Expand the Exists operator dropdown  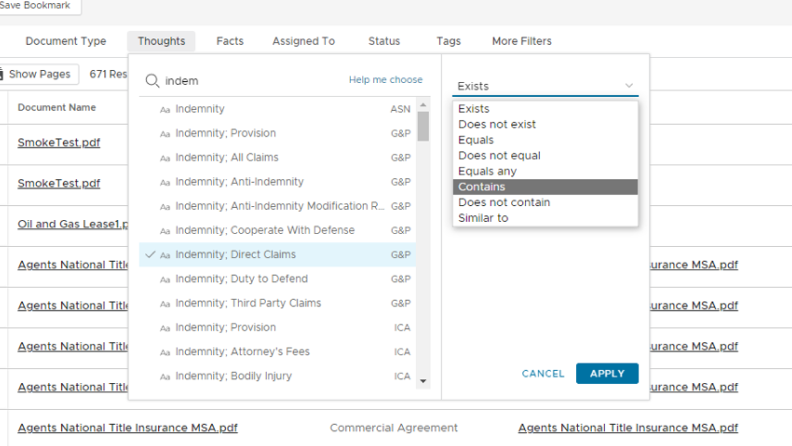[545, 86]
